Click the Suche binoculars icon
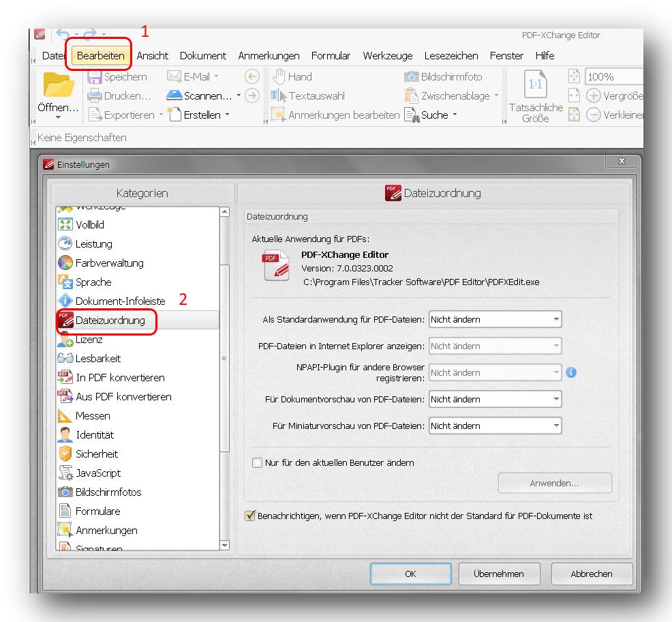 pos(412,115)
